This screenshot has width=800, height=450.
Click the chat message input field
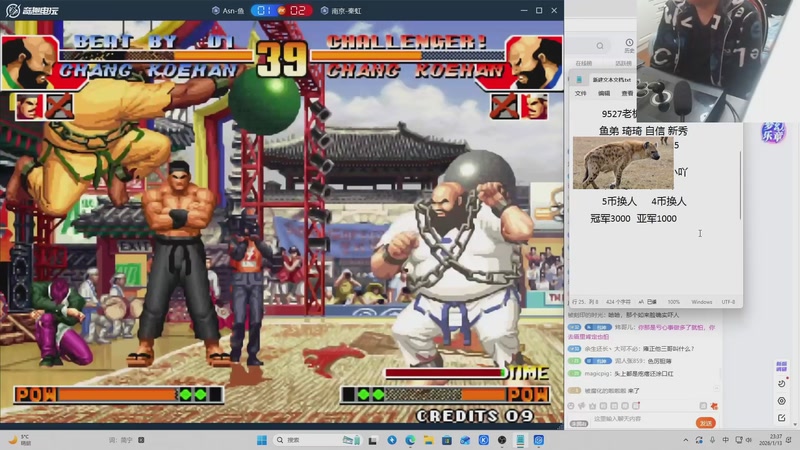[643, 419]
